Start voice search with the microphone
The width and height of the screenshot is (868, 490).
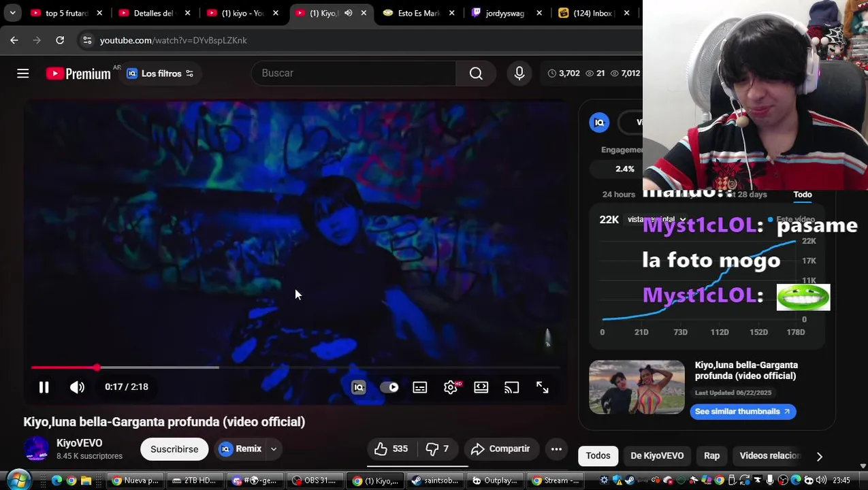click(x=519, y=73)
